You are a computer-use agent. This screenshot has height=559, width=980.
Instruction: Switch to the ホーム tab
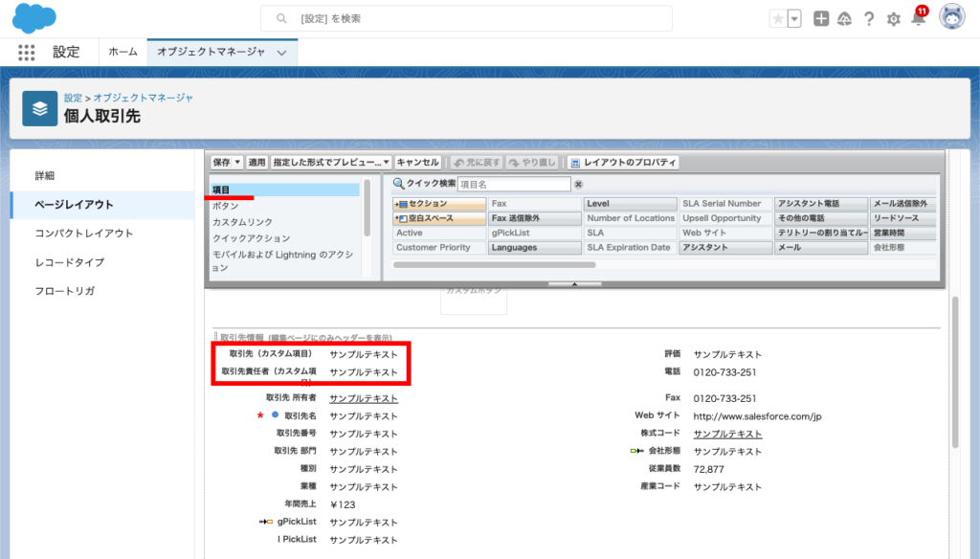point(122,53)
